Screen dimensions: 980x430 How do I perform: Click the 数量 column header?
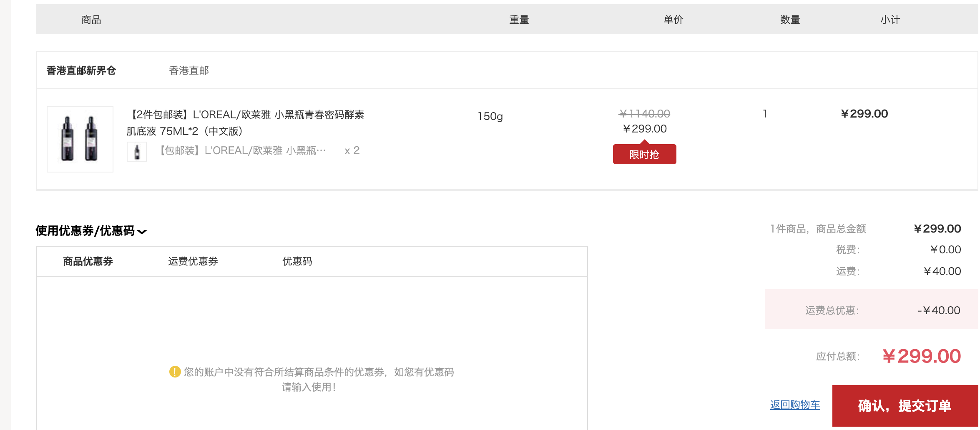tap(790, 20)
